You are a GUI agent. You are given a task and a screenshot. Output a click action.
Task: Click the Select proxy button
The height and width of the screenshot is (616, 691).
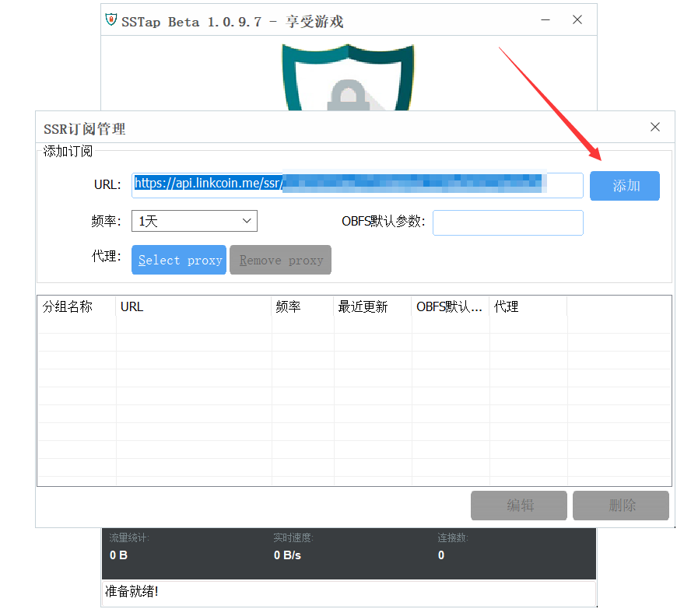tap(179, 260)
